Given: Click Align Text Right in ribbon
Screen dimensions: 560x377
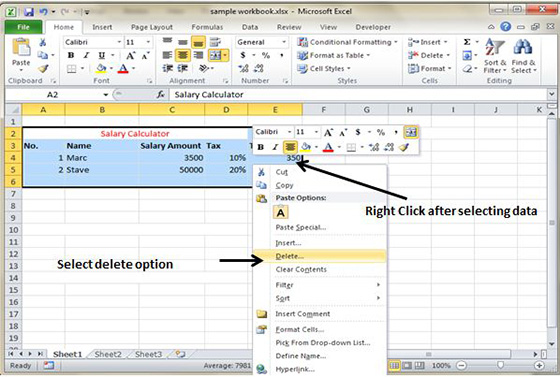Looking at the screenshot, I should (198, 55).
